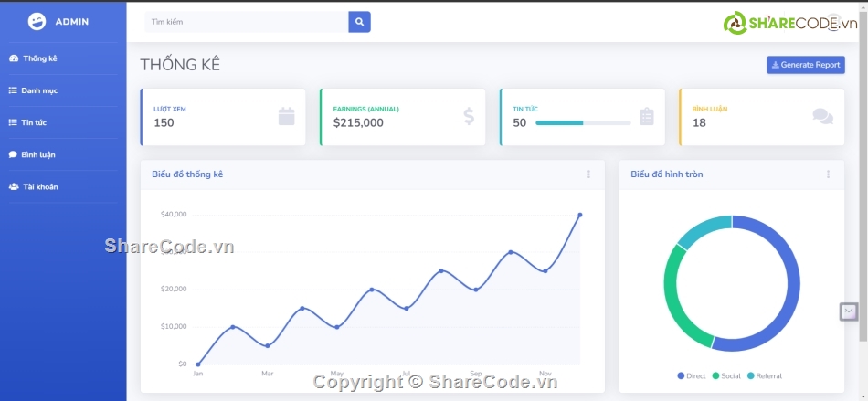Click the calendar icon in Lượt xem card

[286, 117]
